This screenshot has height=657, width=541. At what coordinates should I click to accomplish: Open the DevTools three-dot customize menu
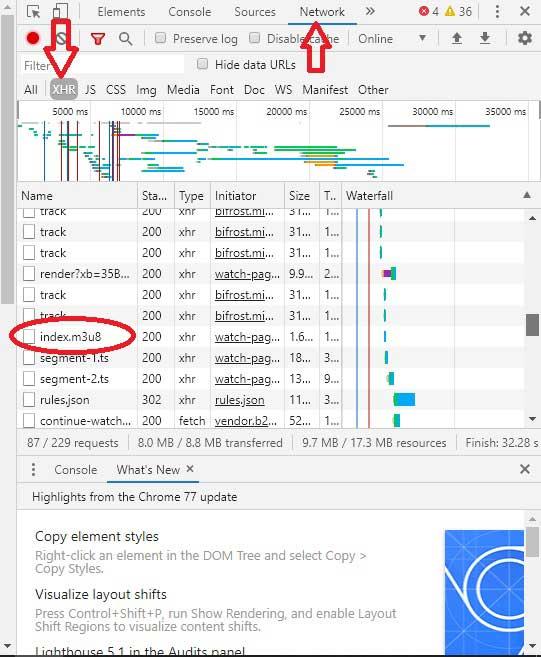[x=497, y=11]
